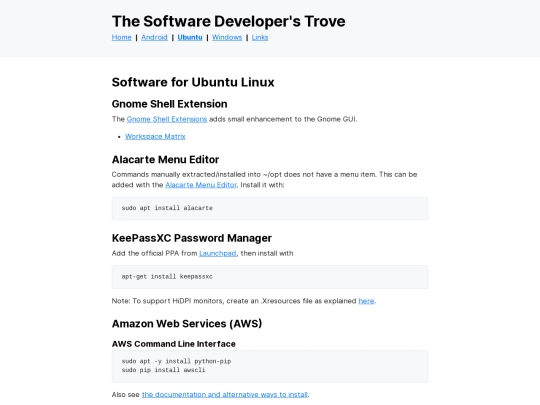Click the 'AWS Command Line Interface' subheading
Screen dimensions: 540x405
(174, 344)
